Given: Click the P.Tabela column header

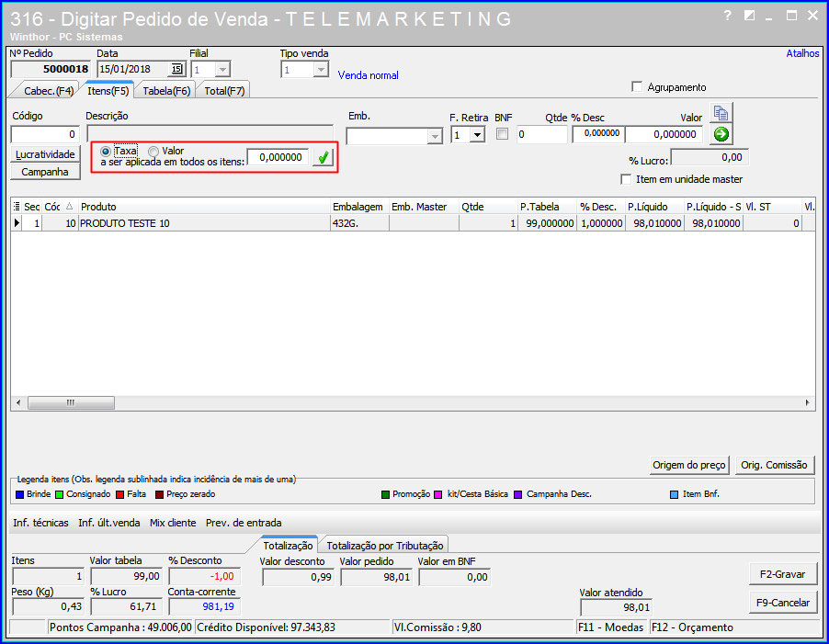Looking at the screenshot, I should [547, 207].
